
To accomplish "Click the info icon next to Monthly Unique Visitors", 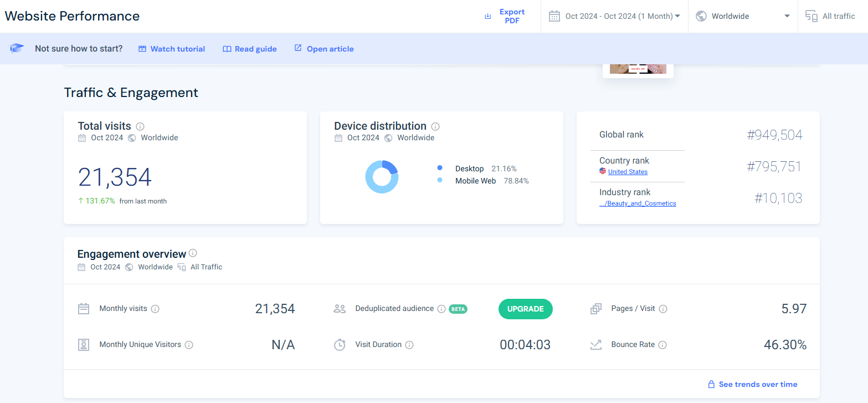I will 189,345.
